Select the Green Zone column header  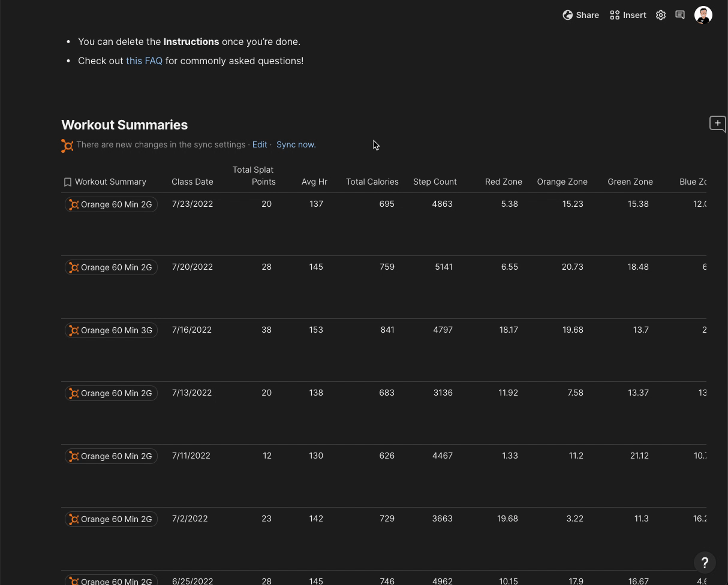[x=630, y=182]
